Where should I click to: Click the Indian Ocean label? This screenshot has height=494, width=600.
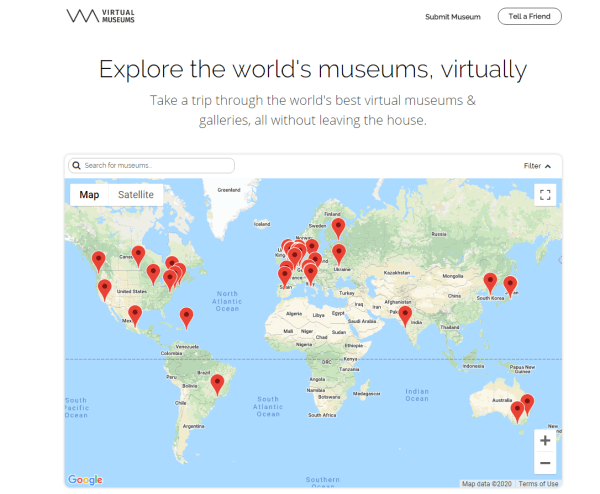pos(417,395)
